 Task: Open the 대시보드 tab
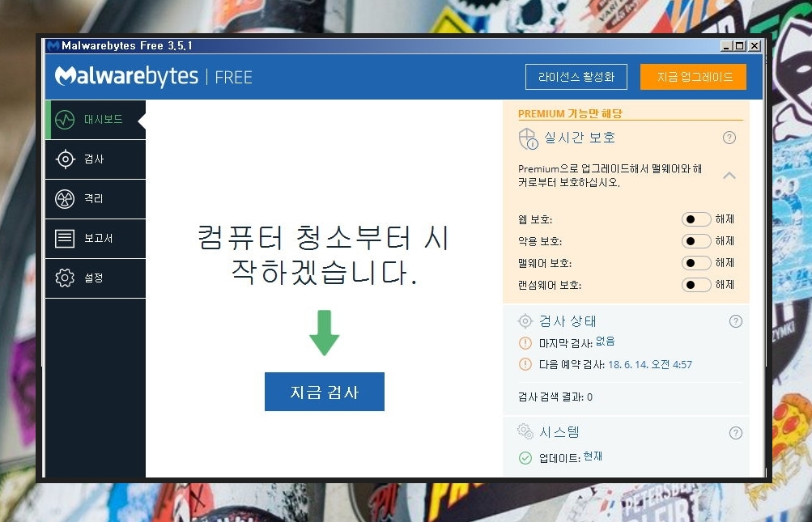point(96,120)
